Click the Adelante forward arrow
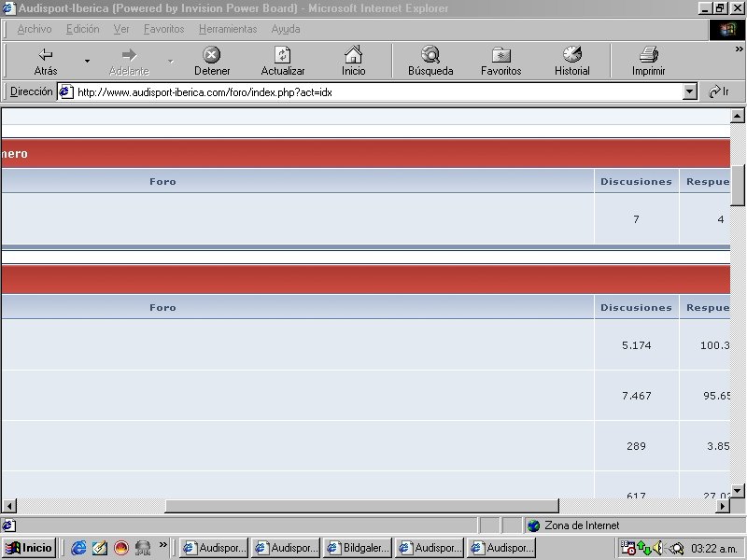Screen dimensions: 747x560 [129, 61]
